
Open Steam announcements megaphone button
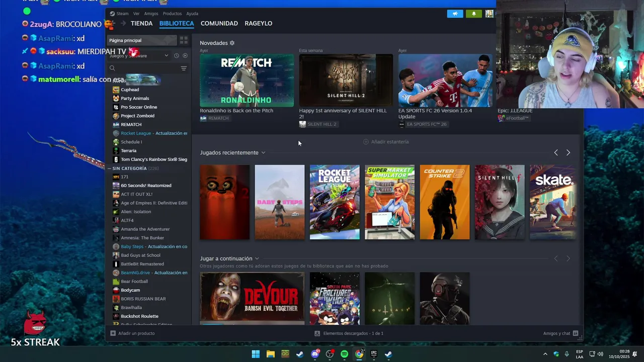click(x=455, y=14)
